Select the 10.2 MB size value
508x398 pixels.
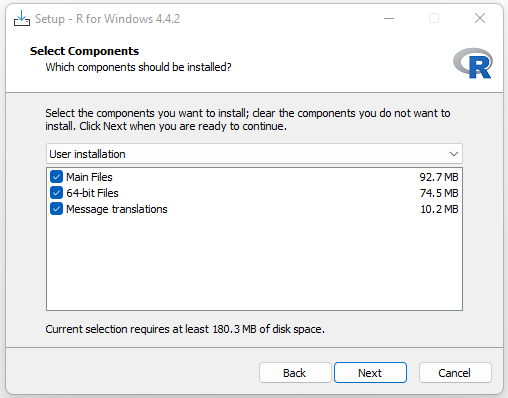click(x=439, y=209)
